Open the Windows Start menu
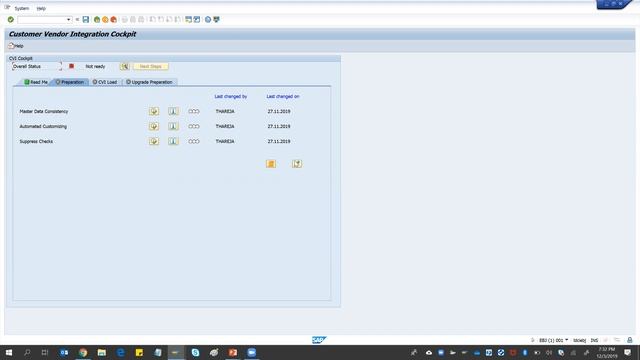 (9, 352)
